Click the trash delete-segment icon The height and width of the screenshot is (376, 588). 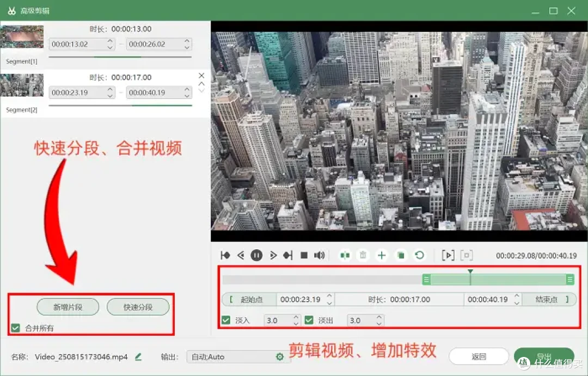point(363,255)
